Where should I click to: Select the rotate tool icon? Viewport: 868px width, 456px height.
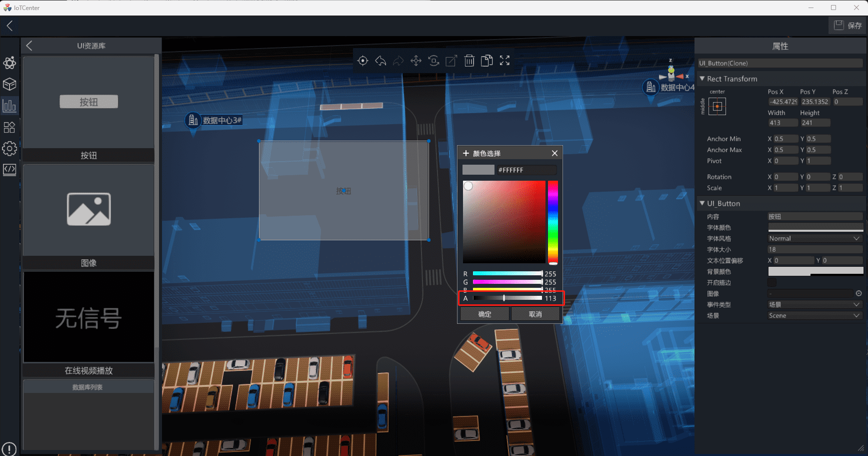coord(433,61)
